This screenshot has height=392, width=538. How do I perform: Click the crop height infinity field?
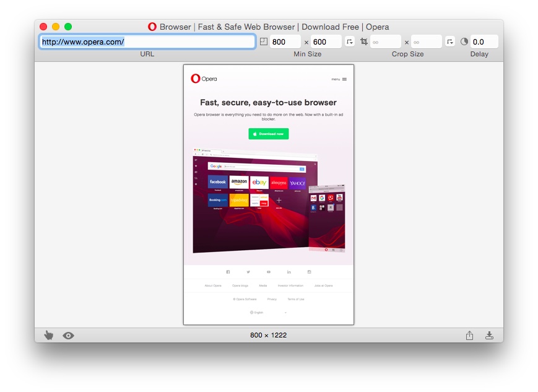427,42
